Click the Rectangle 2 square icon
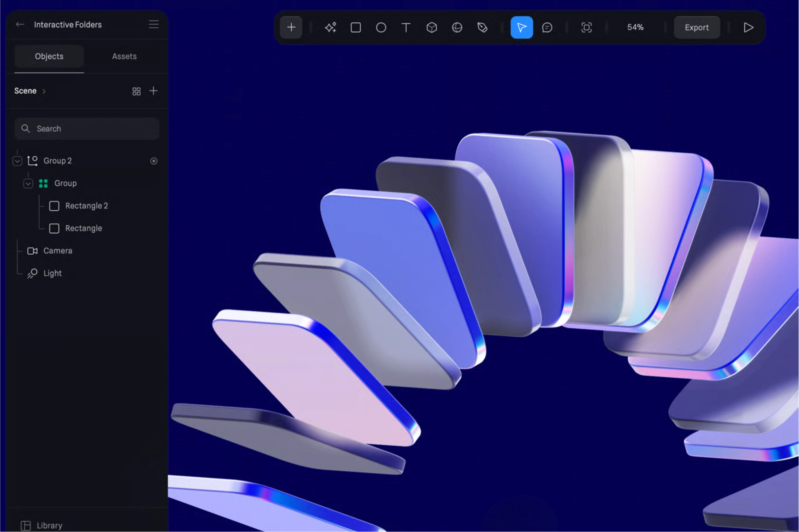The width and height of the screenshot is (799, 532). 54,206
